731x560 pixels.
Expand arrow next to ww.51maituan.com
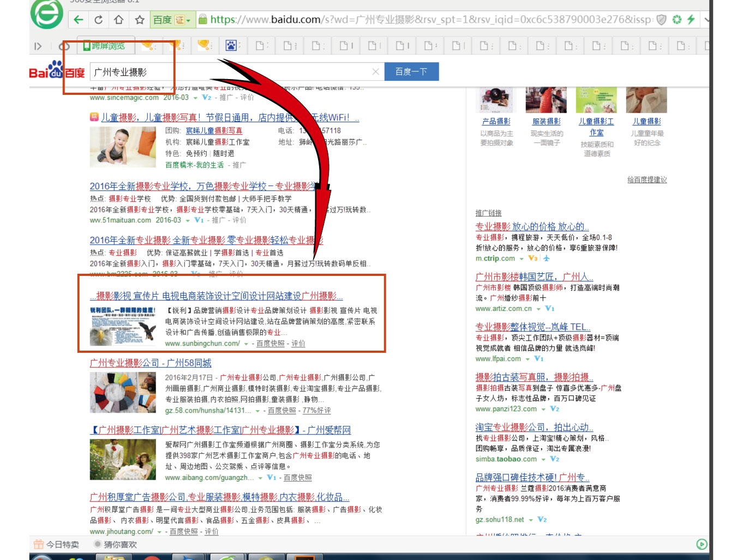click(x=188, y=221)
